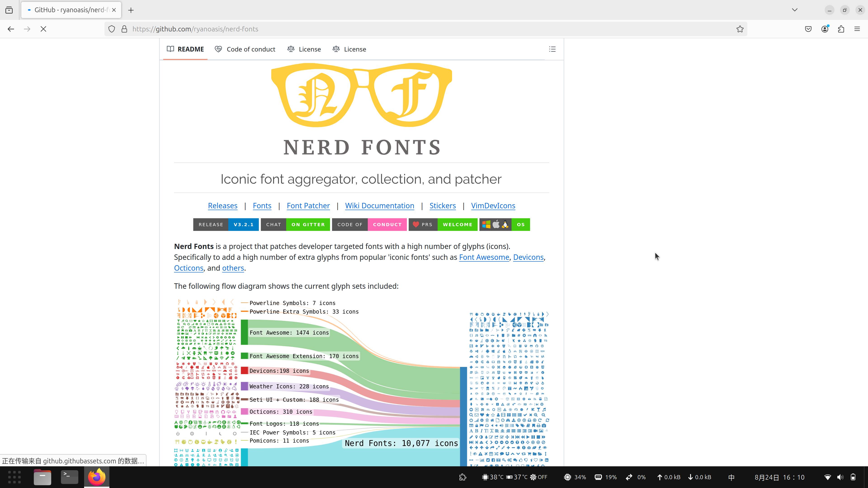This screenshot has width=868, height=488.
Task: List all tabs dropdown arrow
Action: [795, 10]
